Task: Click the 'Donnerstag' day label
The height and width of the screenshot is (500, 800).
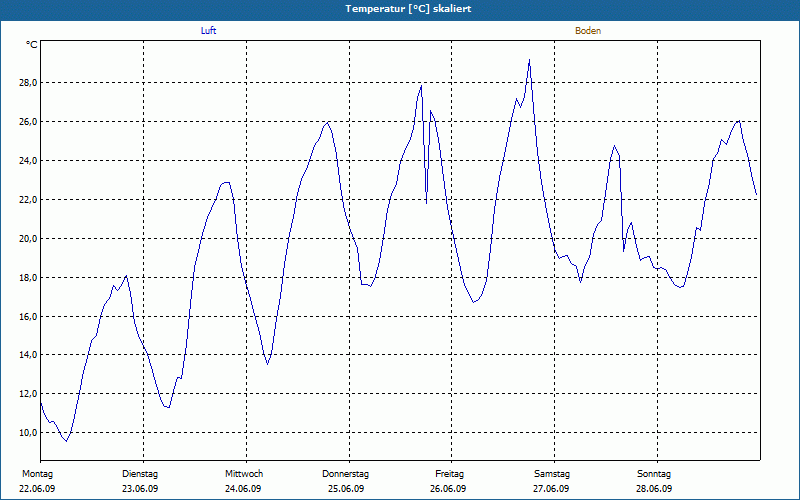Action: (345, 474)
